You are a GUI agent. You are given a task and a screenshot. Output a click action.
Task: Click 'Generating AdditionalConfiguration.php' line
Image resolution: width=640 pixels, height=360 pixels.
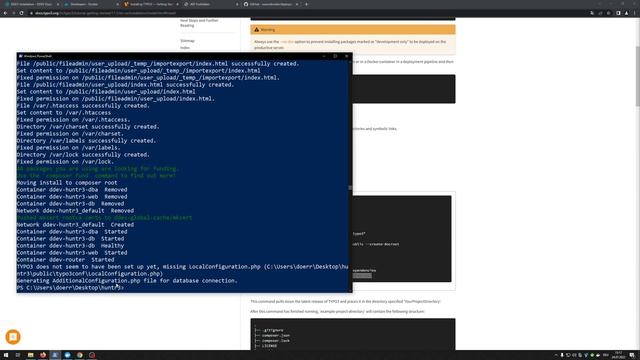[x=127, y=281]
